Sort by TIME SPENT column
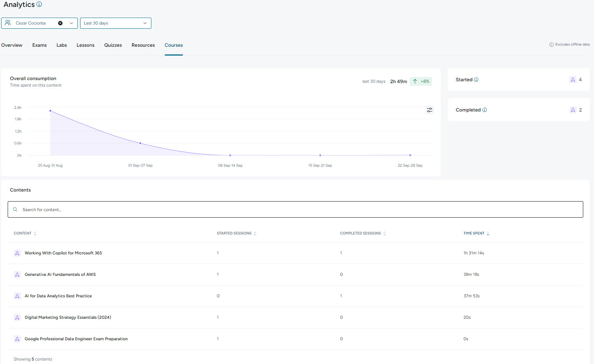Viewport: 594px width, 364px height. tap(476, 233)
